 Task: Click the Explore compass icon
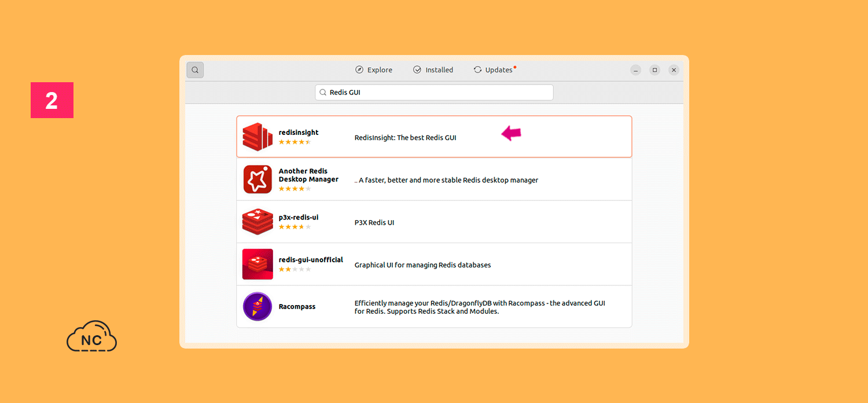[x=359, y=70]
